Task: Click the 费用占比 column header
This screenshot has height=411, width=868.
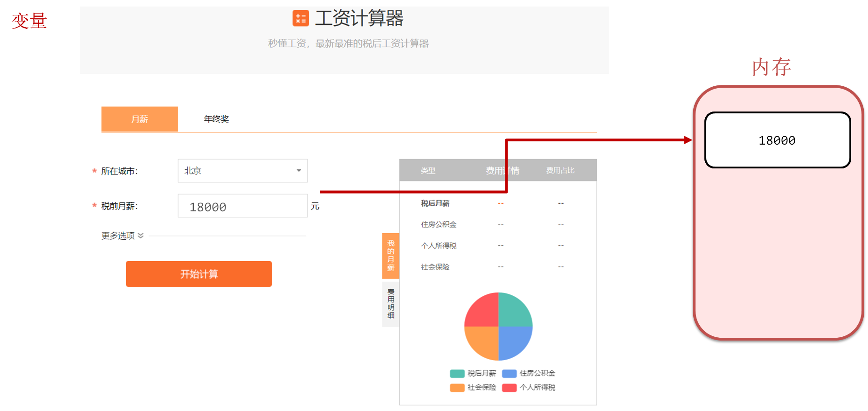Action: point(560,171)
